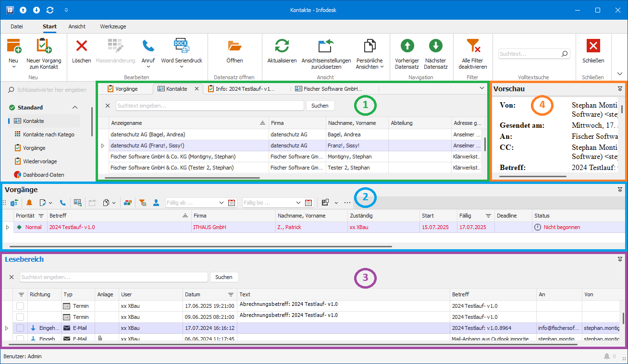Click the Neuer Vorgang zum Kontakt icon
The height and width of the screenshot is (364, 628).
click(x=44, y=46)
